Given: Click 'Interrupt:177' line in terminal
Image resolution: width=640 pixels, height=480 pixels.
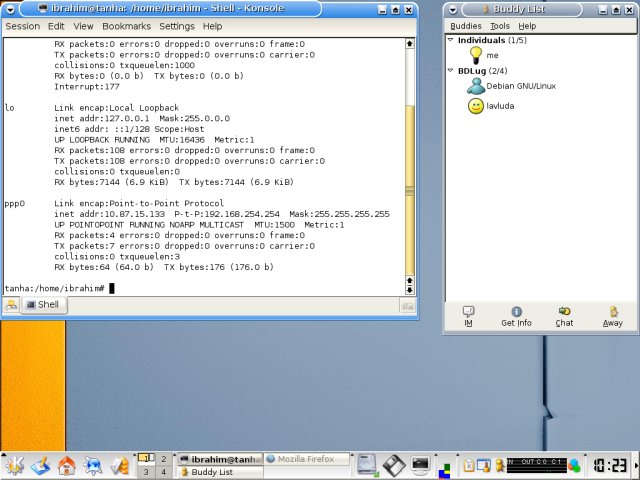Looking at the screenshot, I should (87, 87).
